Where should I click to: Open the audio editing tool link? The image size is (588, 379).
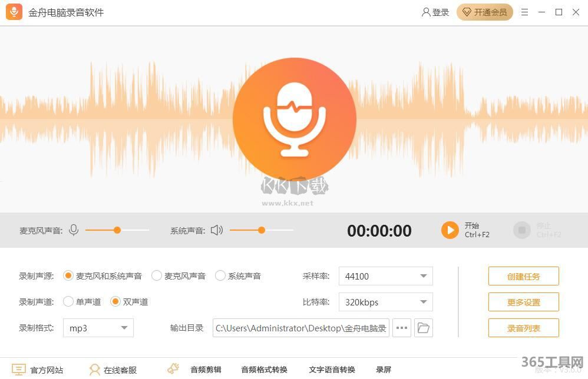pos(206,370)
